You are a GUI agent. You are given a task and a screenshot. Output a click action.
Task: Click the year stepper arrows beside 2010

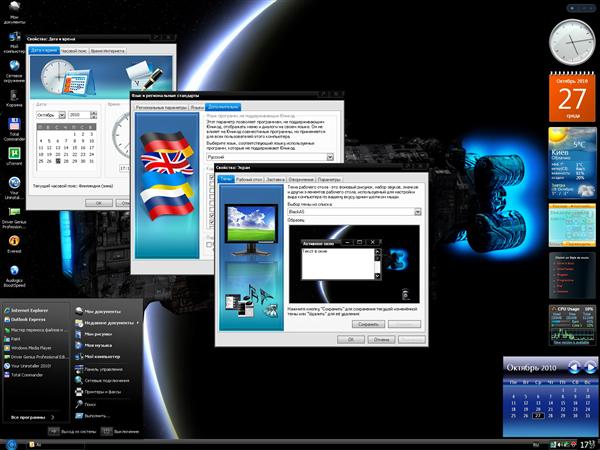click(x=93, y=115)
